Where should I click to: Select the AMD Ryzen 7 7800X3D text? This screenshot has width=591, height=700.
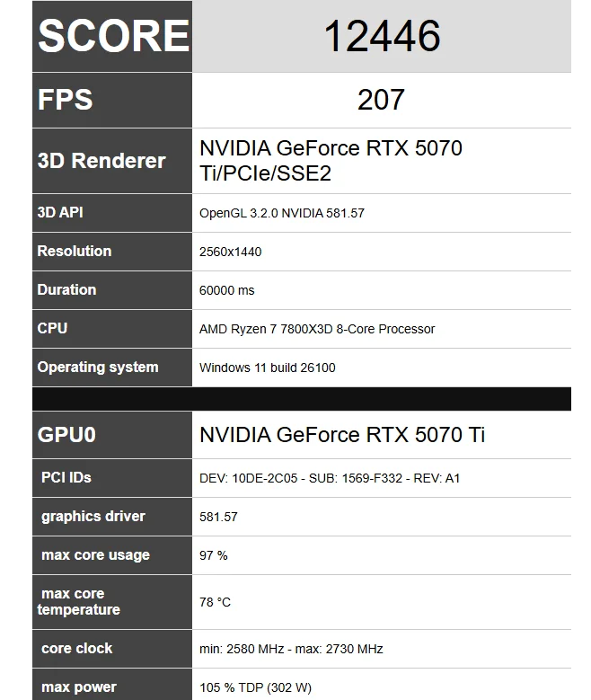(316, 329)
